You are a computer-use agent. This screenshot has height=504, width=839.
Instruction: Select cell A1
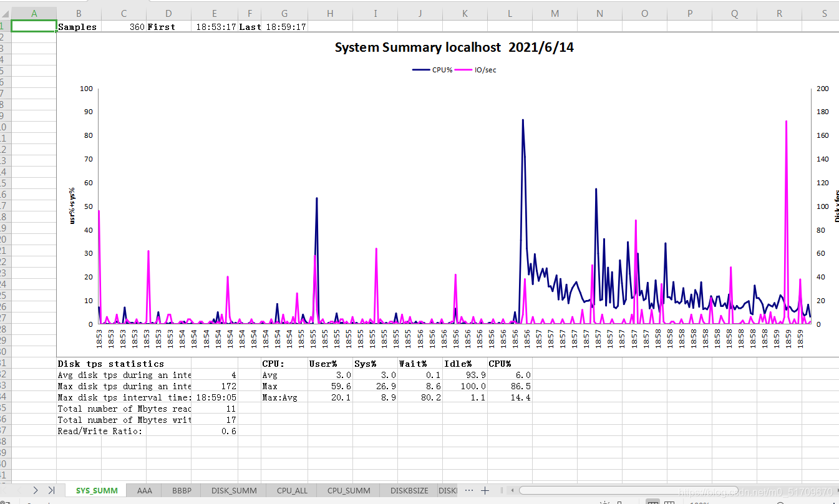pos(34,26)
